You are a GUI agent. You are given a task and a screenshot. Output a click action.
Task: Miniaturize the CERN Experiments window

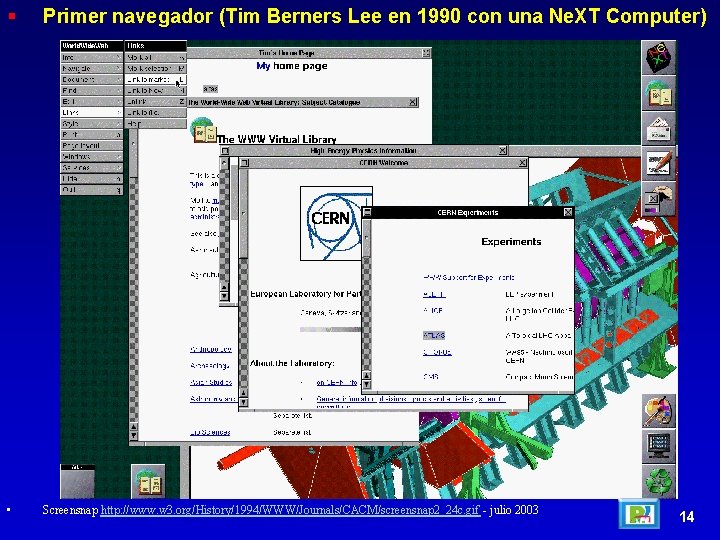pyautogui.click(x=367, y=212)
